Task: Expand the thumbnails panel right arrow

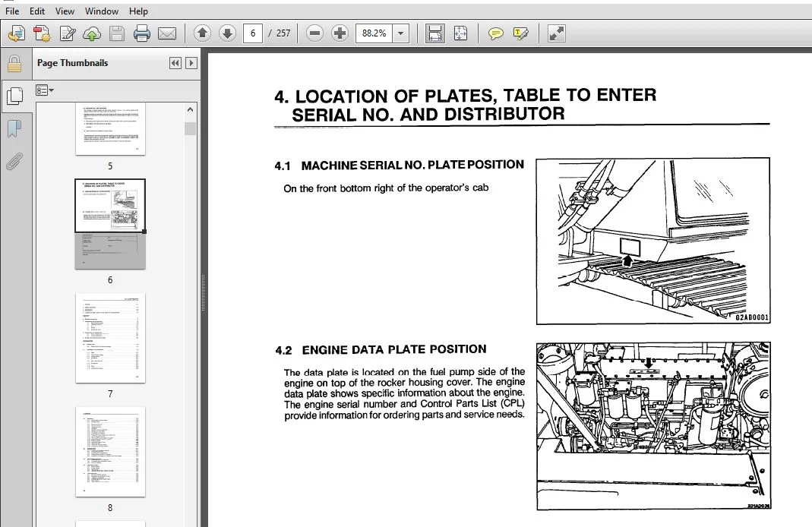Action: [x=191, y=63]
